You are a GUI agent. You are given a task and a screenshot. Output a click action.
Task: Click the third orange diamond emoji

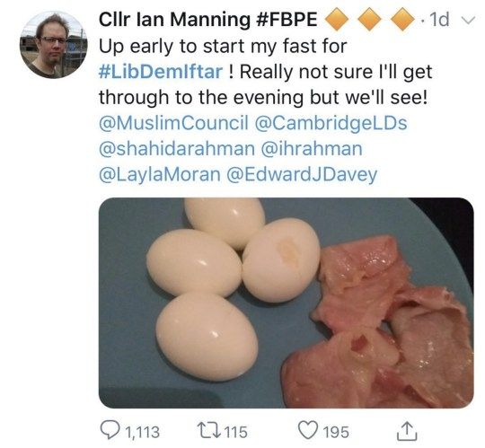pos(402,20)
